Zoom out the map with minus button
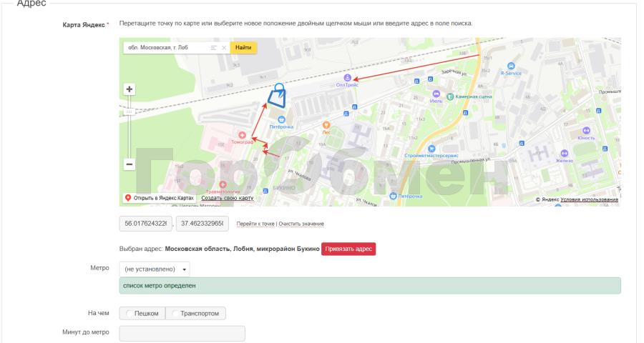 (x=130, y=164)
